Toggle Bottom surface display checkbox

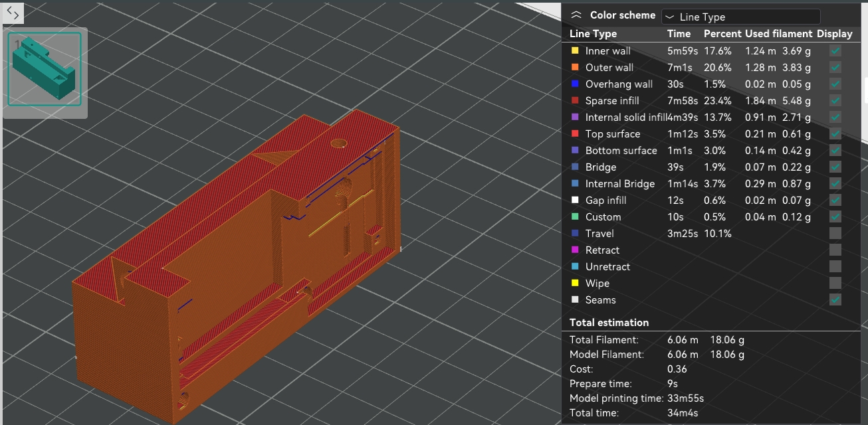[x=835, y=150]
